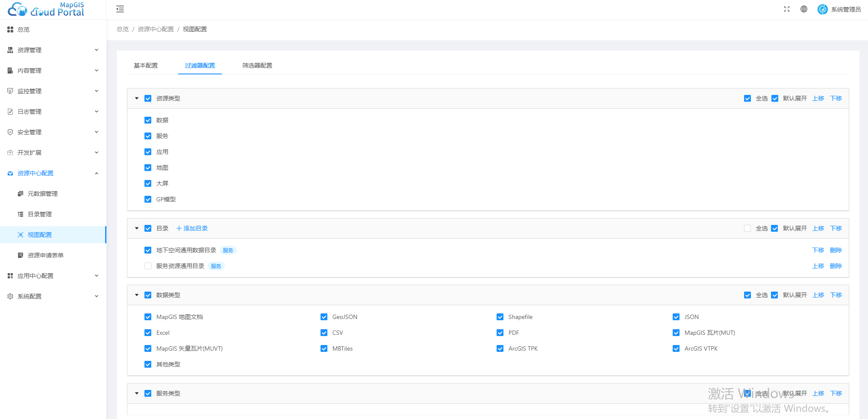The height and width of the screenshot is (419, 868).
Task: Click the 内容管理 sidebar icon
Action: pos(10,71)
